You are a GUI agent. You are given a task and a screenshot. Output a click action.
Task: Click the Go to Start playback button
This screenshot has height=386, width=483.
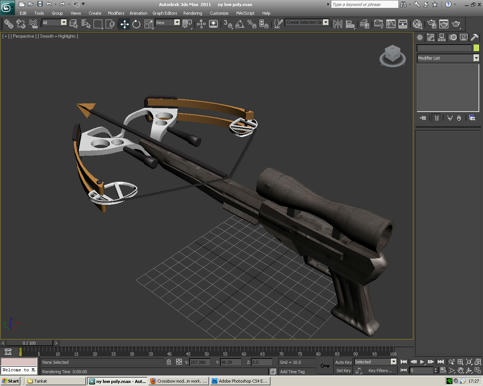tap(404, 362)
